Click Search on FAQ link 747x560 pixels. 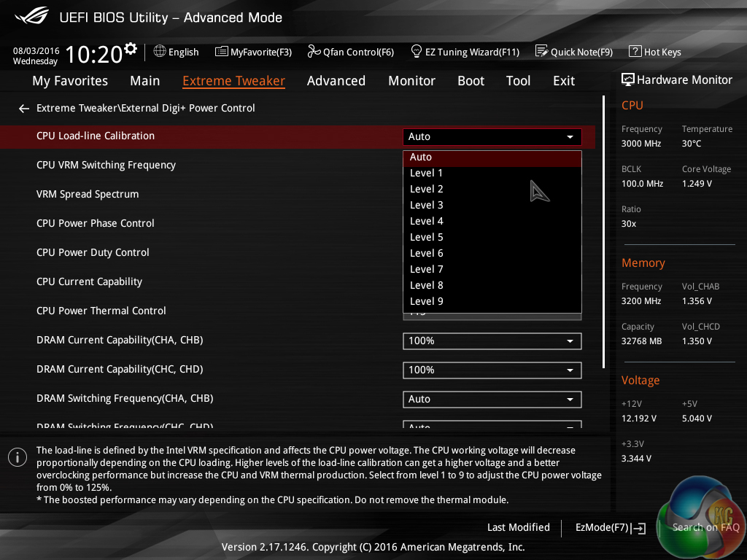(x=705, y=528)
